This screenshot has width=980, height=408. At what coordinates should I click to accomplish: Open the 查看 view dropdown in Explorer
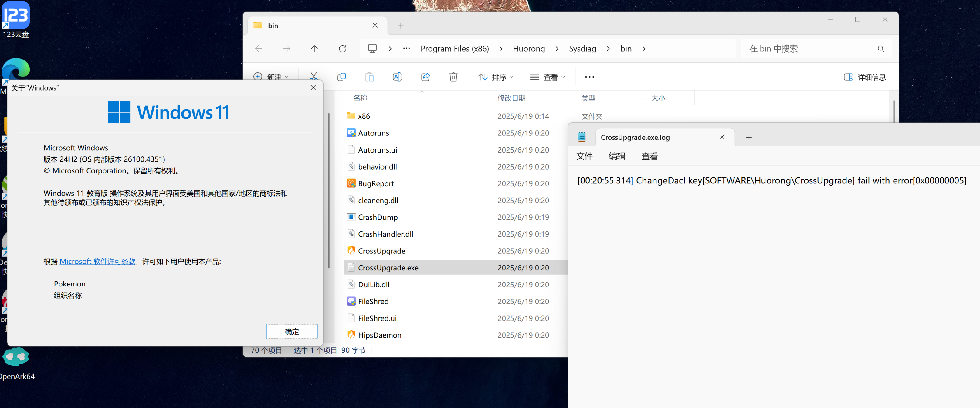click(548, 77)
